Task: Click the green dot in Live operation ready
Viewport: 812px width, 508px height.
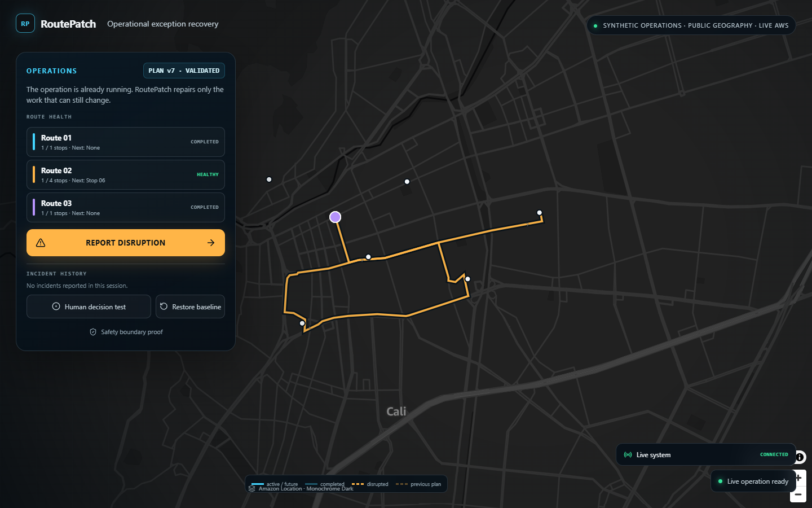Action: (x=721, y=481)
